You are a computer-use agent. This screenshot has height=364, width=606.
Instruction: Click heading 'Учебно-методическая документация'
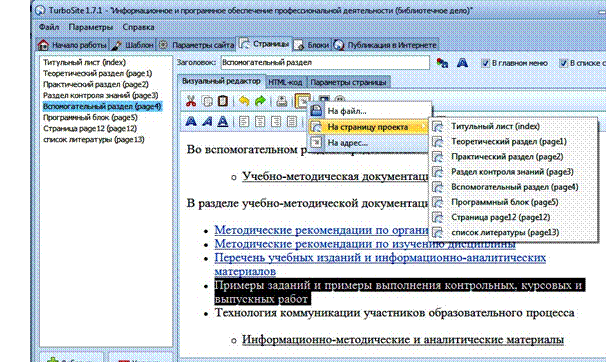click(335, 176)
